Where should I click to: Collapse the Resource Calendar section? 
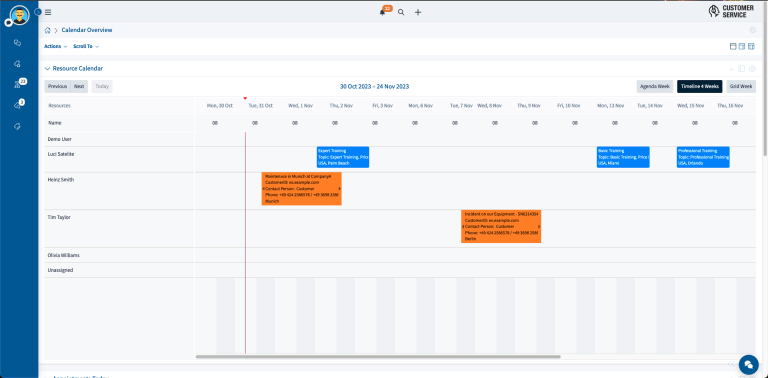pyautogui.click(x=47, y=69)
